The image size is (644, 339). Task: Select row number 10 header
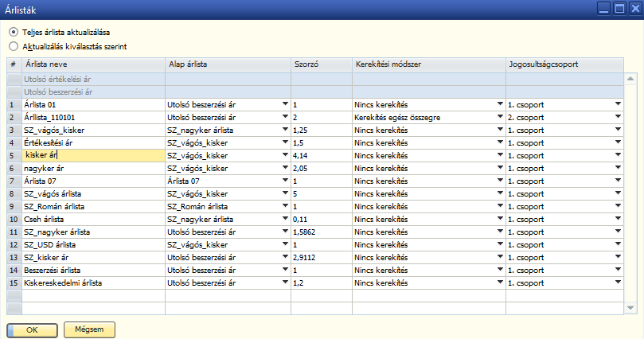click(14, 219)
